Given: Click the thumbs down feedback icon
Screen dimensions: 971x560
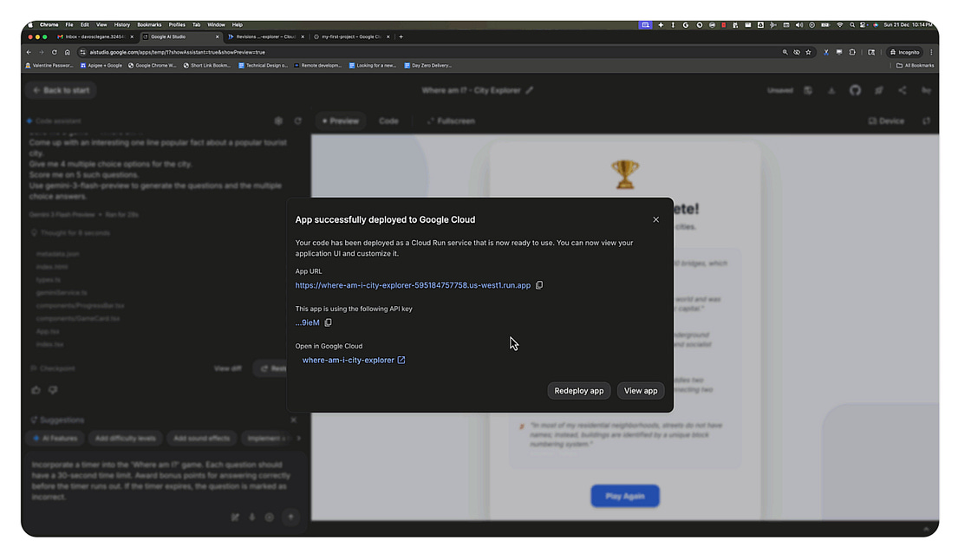Looking at the screenshot, I should 53,390.
